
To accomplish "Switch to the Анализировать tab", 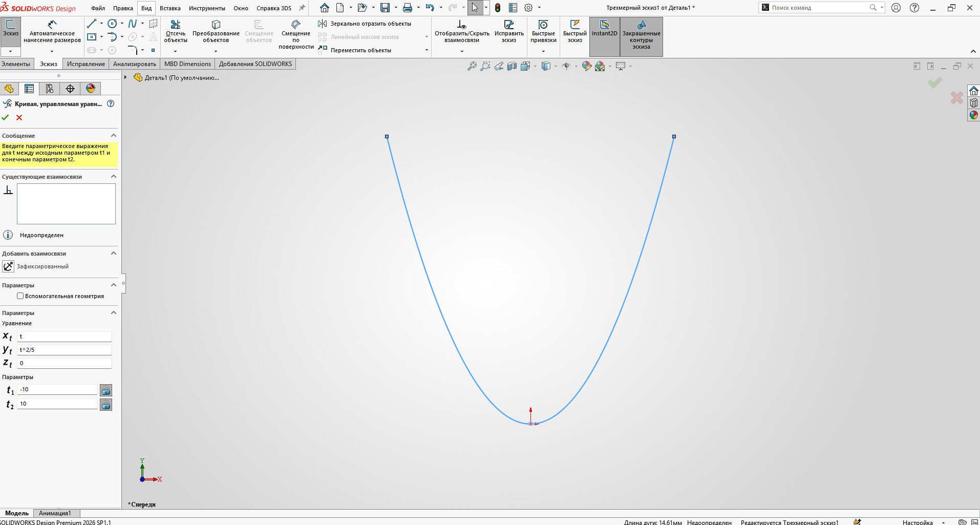I will (x=134, y=64).
